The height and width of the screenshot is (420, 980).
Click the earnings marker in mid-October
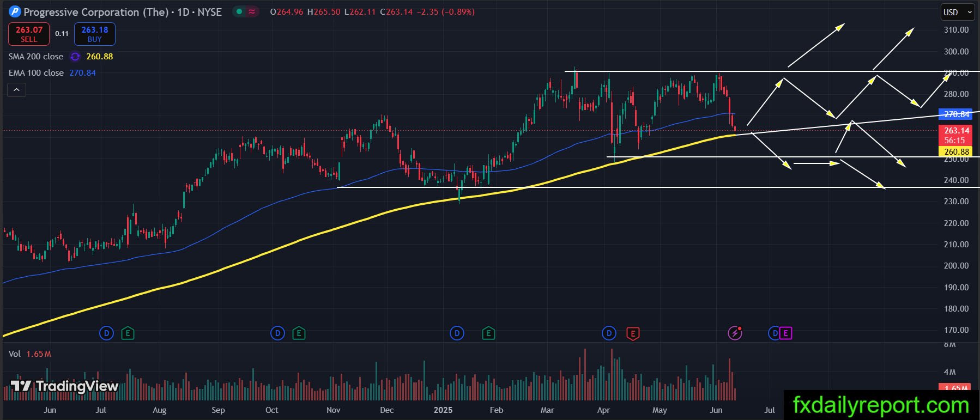click(298, 333)
